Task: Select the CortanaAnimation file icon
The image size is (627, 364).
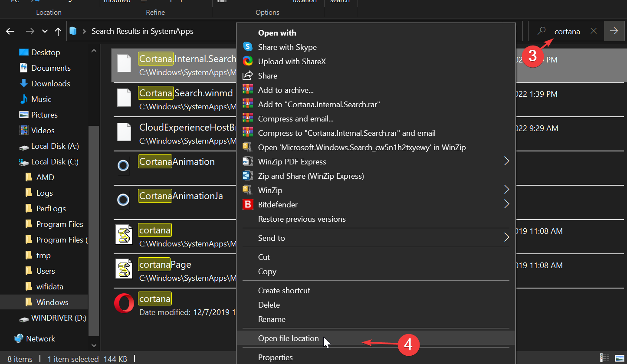Action: pyautogui.click(x=123, y=166)
